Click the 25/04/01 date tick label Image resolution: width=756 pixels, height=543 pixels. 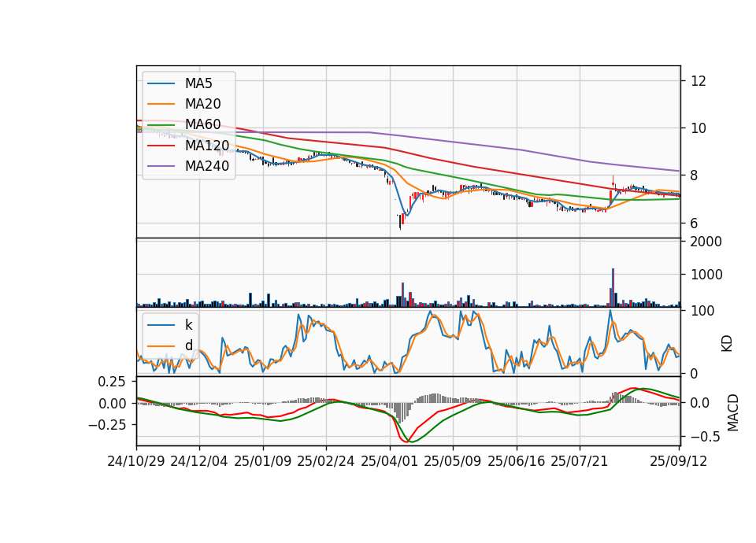(389, 461)
